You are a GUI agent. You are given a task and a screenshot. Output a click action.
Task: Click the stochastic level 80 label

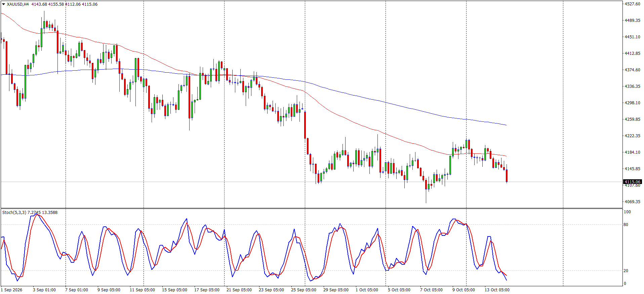(x=626, y=225)
